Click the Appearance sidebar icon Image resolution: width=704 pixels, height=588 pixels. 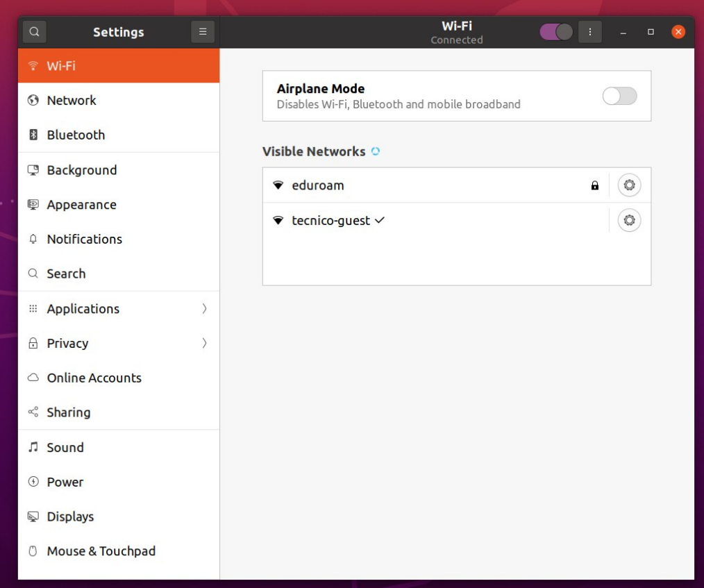click(33, 204)
